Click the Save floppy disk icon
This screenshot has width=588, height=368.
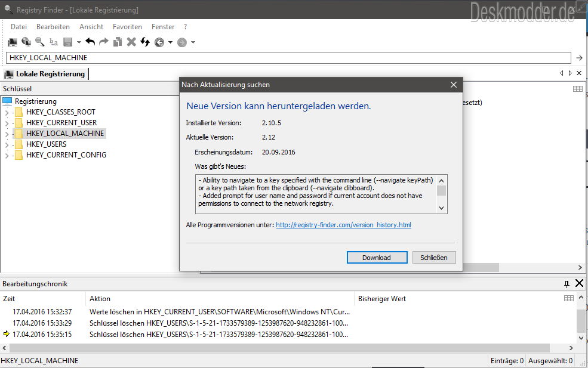68,42
